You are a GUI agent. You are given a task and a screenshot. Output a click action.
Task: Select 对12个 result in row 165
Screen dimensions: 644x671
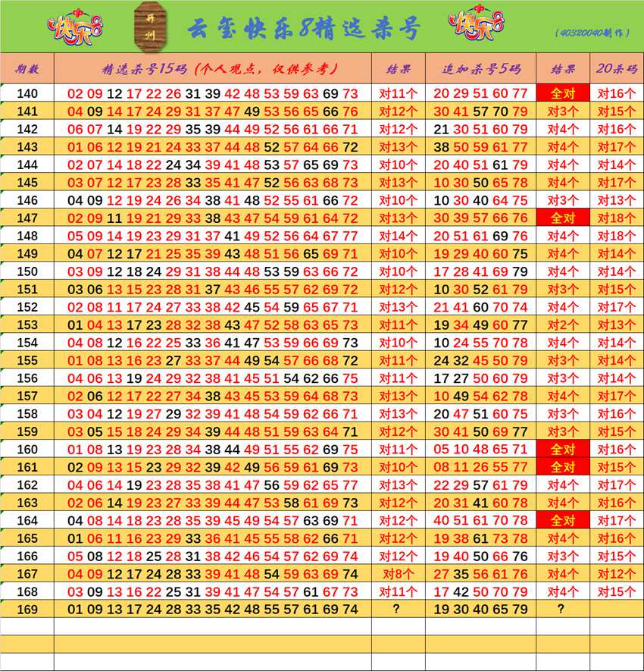pos(398,538)
